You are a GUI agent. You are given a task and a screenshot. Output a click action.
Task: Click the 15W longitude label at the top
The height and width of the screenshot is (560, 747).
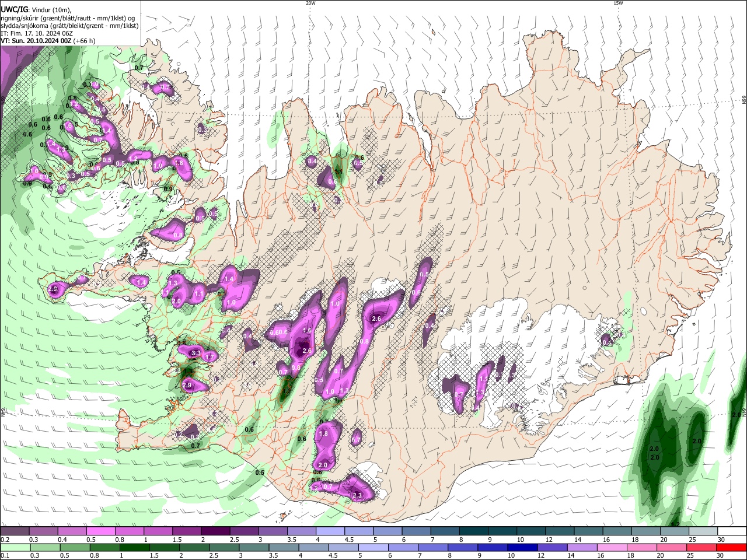click(618, 3)
